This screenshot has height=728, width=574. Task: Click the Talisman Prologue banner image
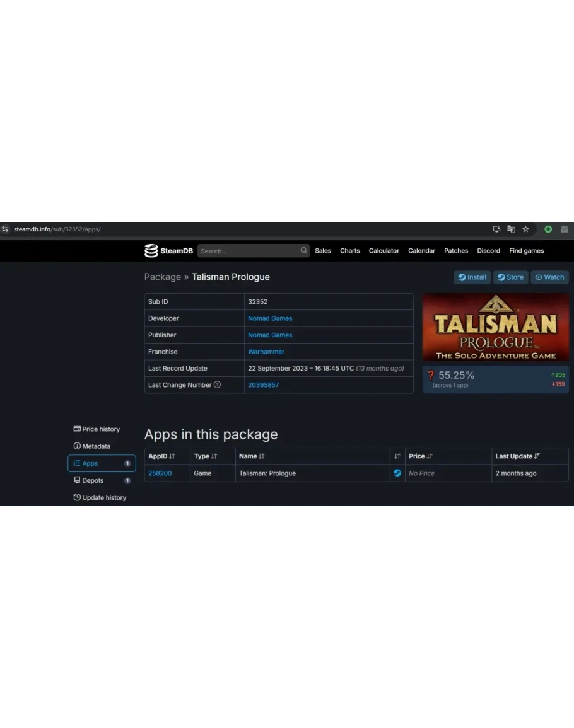point(495,327)
